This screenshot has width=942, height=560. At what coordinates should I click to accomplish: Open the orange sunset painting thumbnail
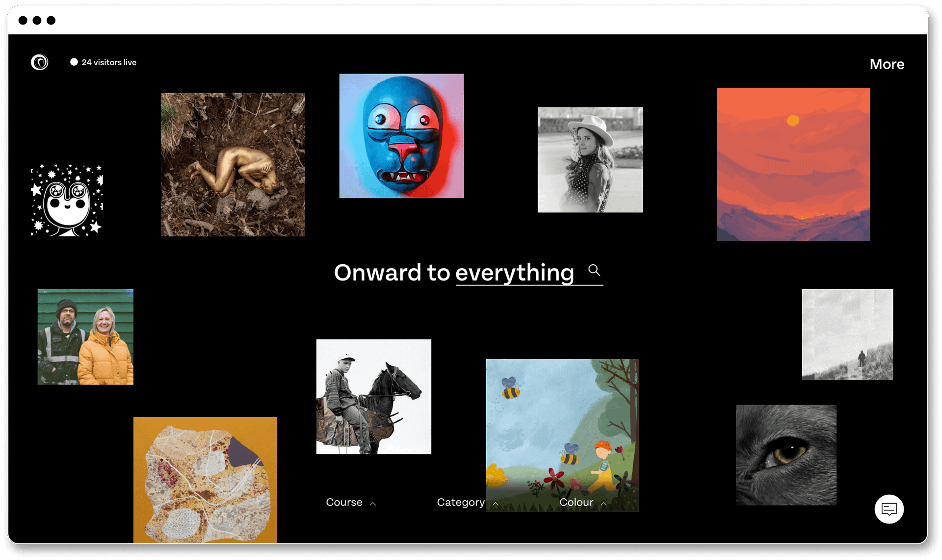click(793, 165)
